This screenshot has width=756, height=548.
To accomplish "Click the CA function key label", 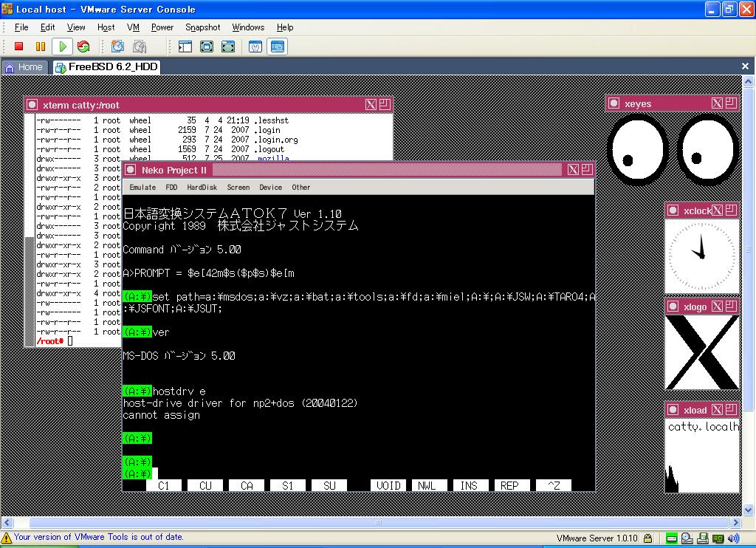I will tap(247, 485).
